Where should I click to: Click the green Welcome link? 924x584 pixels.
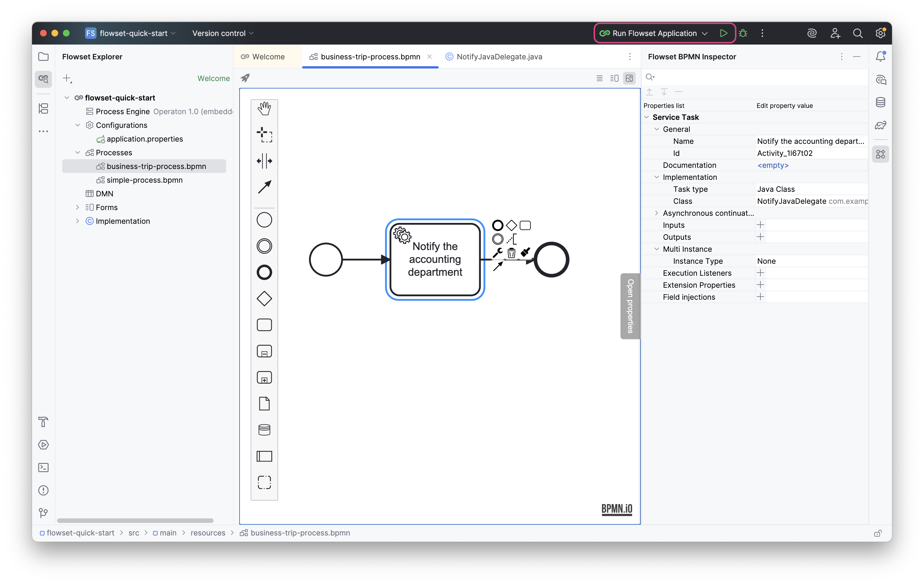coord(213,78)
